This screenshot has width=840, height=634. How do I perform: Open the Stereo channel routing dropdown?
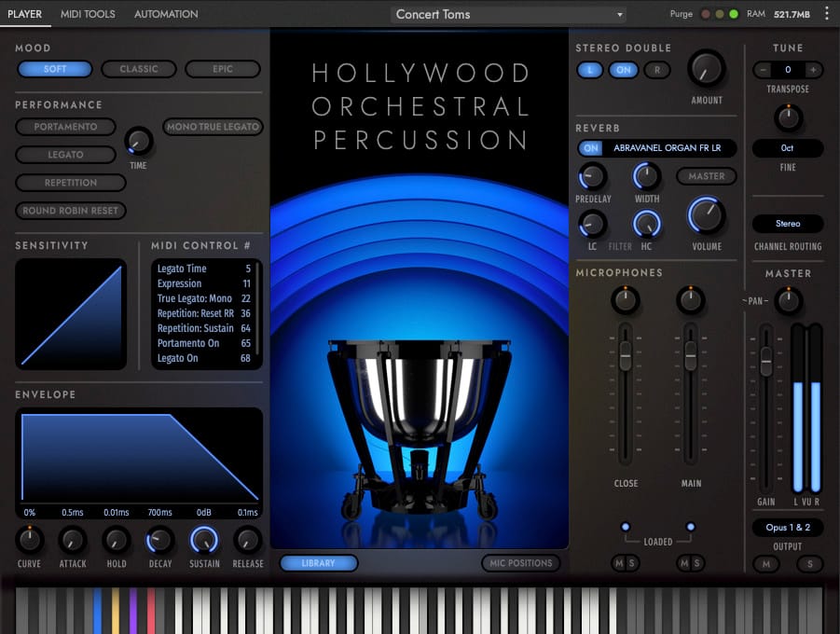[788, 224]
